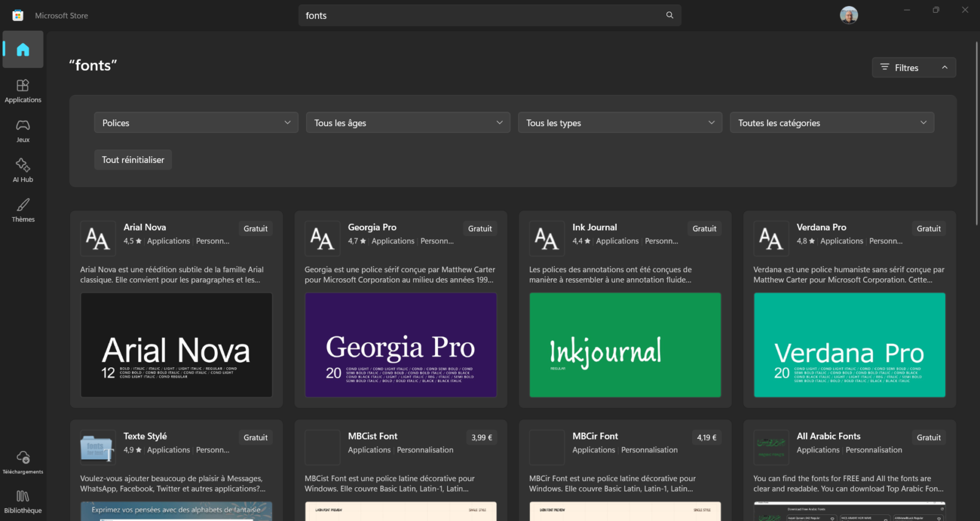Click the "fonts" results heading

pyautogui.click(x=93, y=66)
